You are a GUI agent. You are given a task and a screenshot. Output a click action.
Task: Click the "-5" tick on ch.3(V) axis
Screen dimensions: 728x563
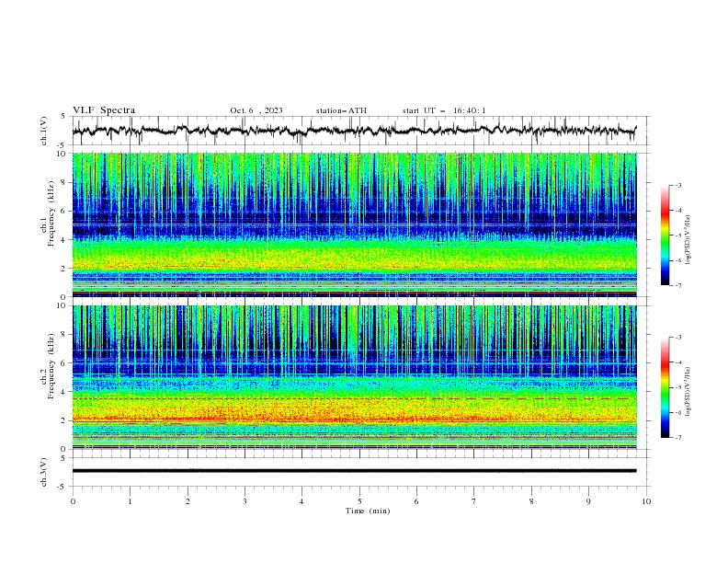tap(63, 487)
